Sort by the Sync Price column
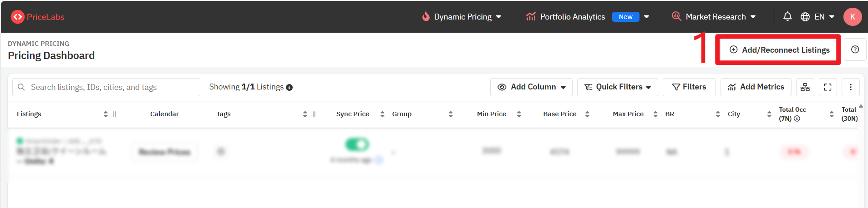Image resolution: width=868 pixels, height=208 pixels. [x=382, y=114]
